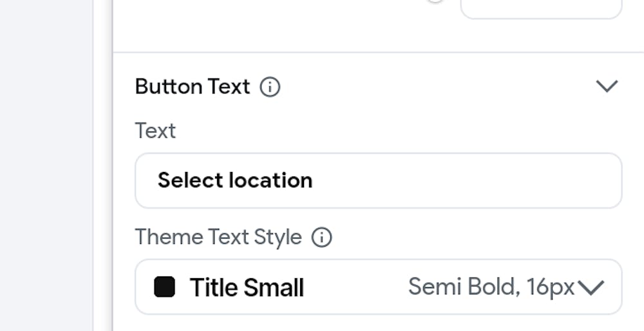Screen dimensions: 644x331
Task: Click the divider line above Button Text
Action: pos(377,52)
